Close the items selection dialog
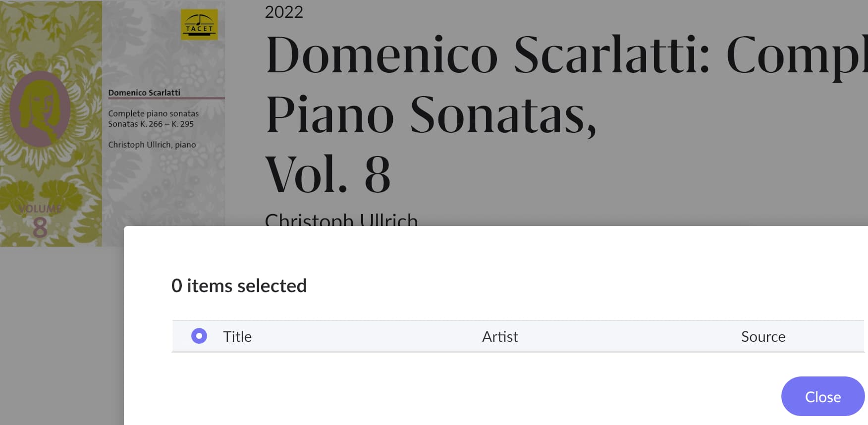 click(823, 396)
